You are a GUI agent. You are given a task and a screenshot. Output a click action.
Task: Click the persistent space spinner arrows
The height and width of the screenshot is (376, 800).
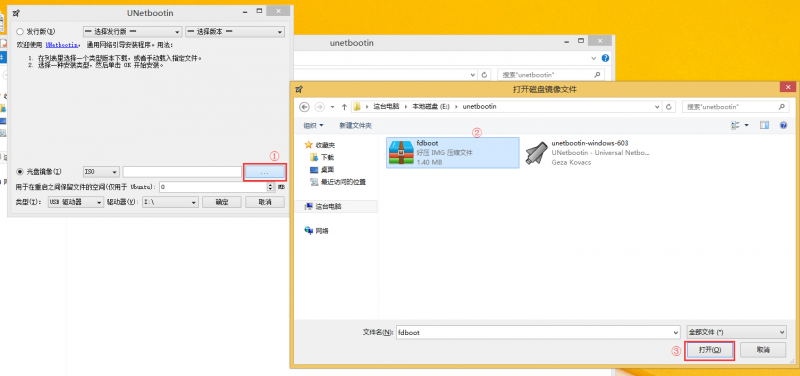pos(271,187)
